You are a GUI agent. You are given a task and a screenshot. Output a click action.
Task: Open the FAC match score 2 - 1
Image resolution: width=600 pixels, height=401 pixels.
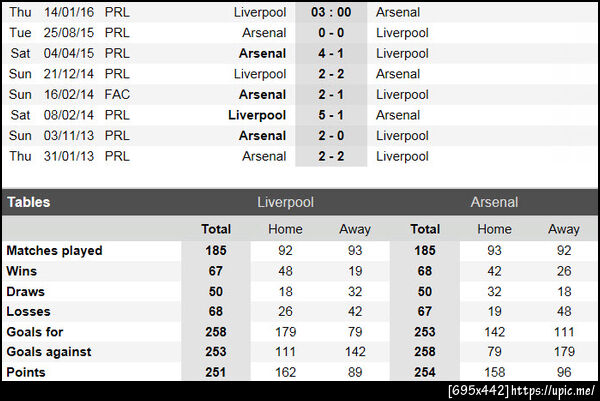(330, 94)
